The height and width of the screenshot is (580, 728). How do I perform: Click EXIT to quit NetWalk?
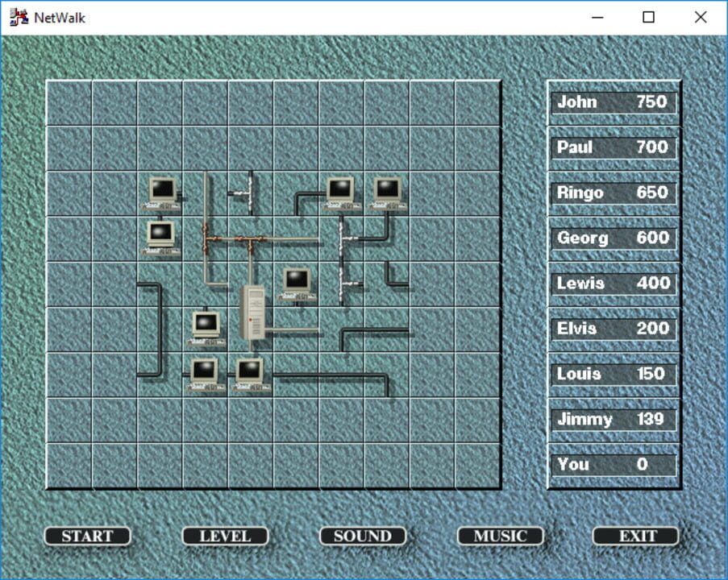(x=635, y=536)
